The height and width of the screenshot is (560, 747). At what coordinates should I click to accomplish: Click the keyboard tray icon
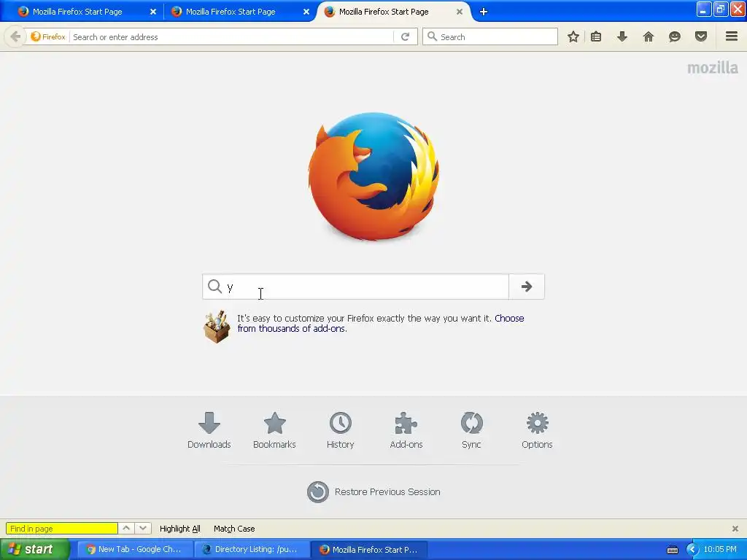pyautogui.click(x=672, y=550)
